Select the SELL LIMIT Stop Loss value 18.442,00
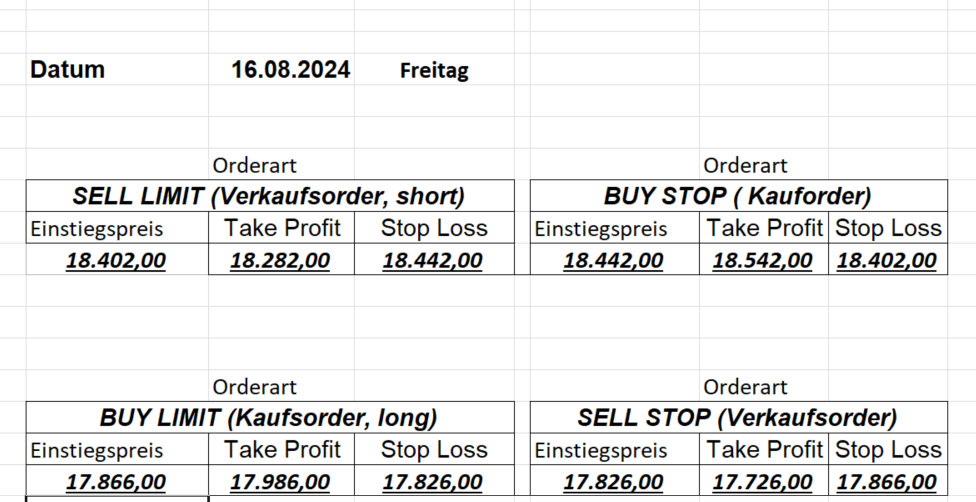Viewport: 976px width, 502px height. (432, 262)
